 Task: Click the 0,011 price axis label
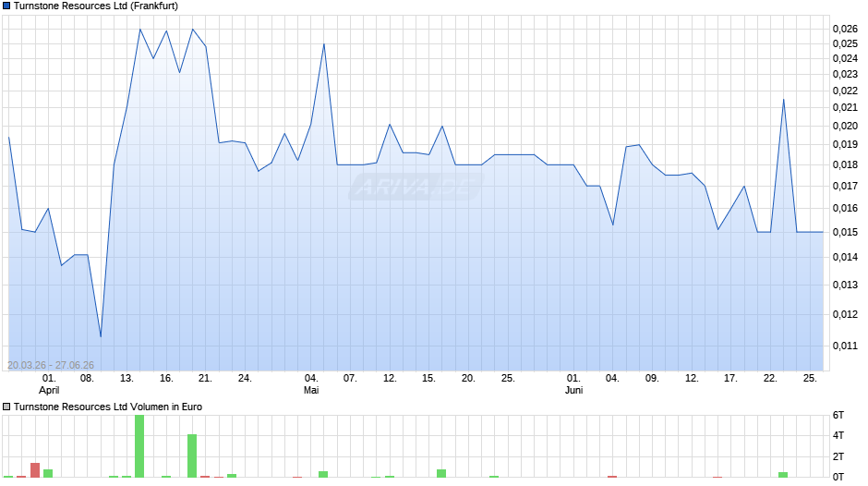coord(845,346)
